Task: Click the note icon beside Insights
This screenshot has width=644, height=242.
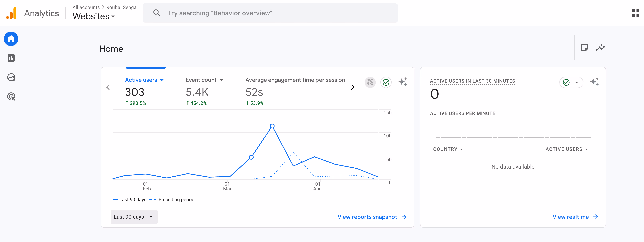Action: (x=584, y=48)
